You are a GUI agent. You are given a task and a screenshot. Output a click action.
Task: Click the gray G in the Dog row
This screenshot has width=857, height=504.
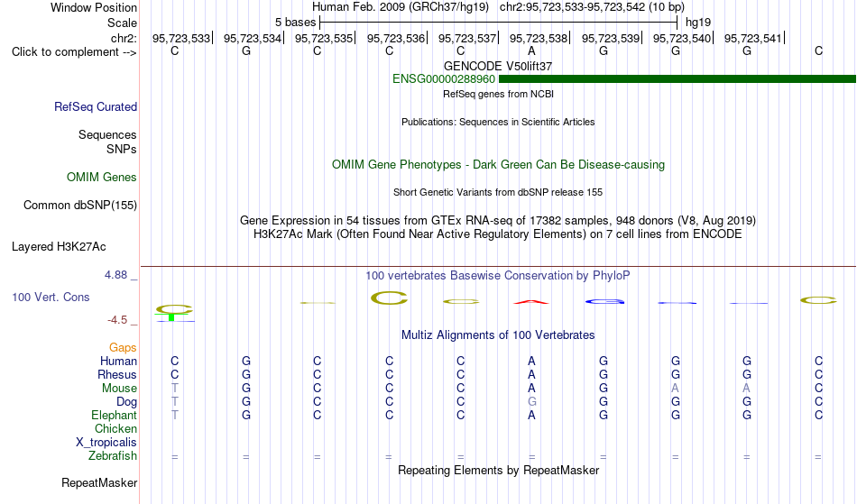click(532, 402)
